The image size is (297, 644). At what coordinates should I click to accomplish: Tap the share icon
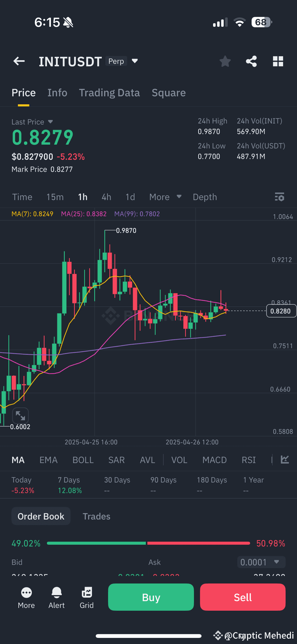tap(251, 61)
